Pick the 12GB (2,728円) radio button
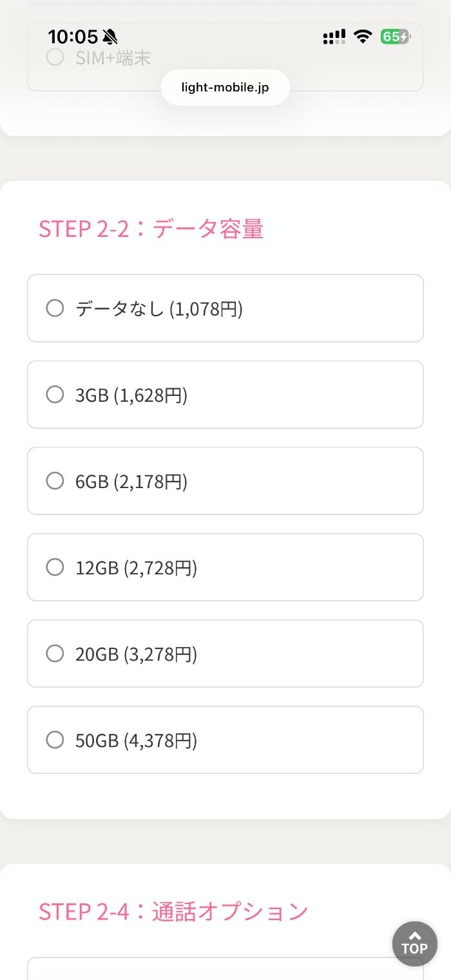The image size is (451, 980). pyautogui.click(x=55, y=567)
